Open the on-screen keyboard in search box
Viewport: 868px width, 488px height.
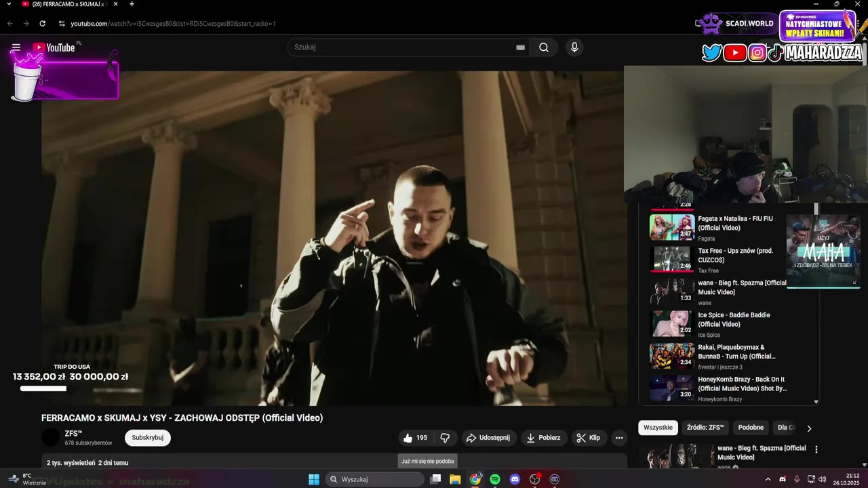[x=520, y=47]
